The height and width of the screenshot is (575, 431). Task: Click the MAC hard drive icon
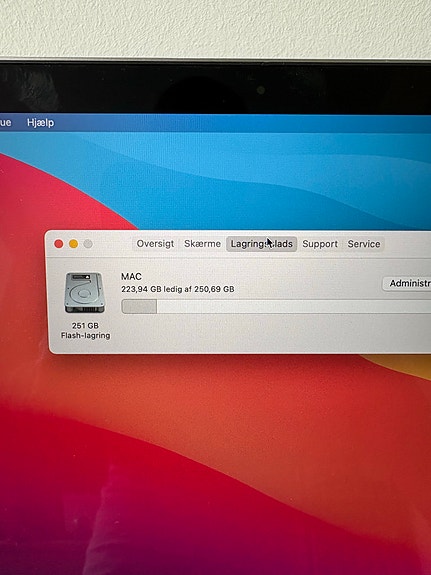(x=84, y=293)
